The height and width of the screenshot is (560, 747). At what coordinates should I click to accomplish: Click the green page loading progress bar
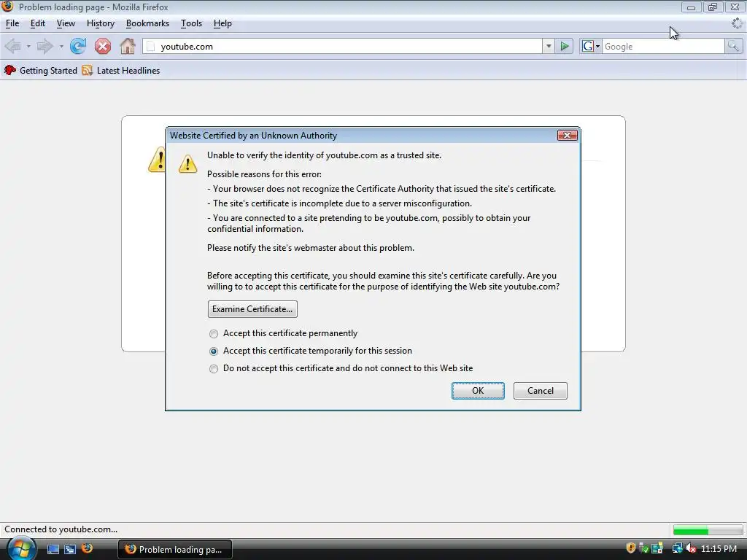708,530
